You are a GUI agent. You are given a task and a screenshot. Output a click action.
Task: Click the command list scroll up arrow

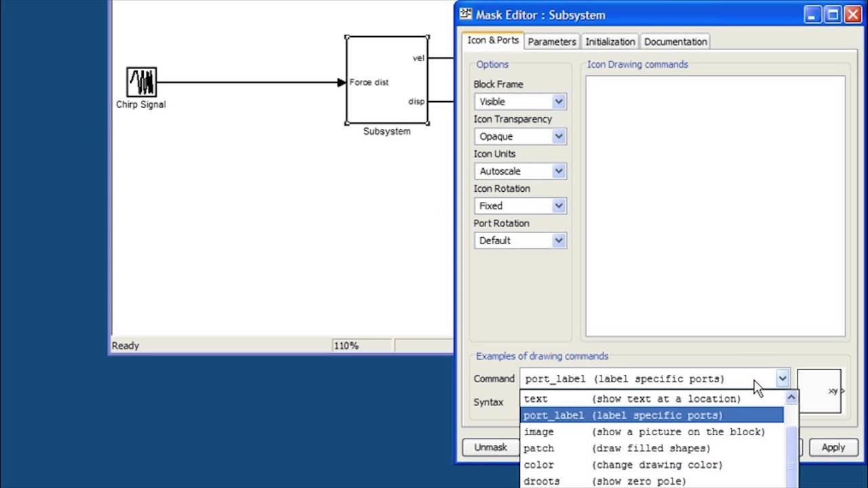click(791, 398)
